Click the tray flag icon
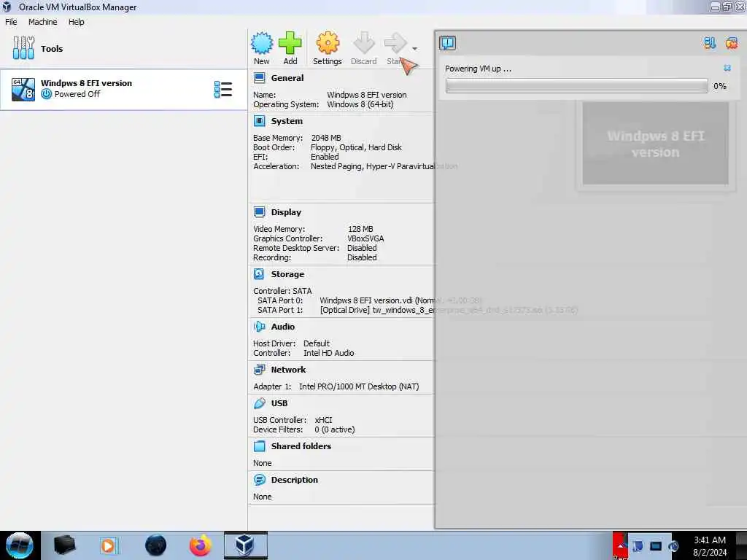 638,546
